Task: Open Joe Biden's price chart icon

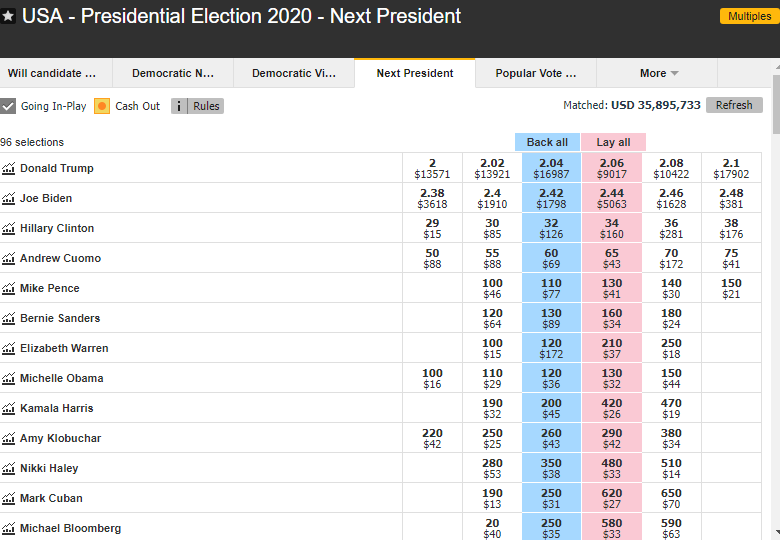Action: tap(9, 199)
